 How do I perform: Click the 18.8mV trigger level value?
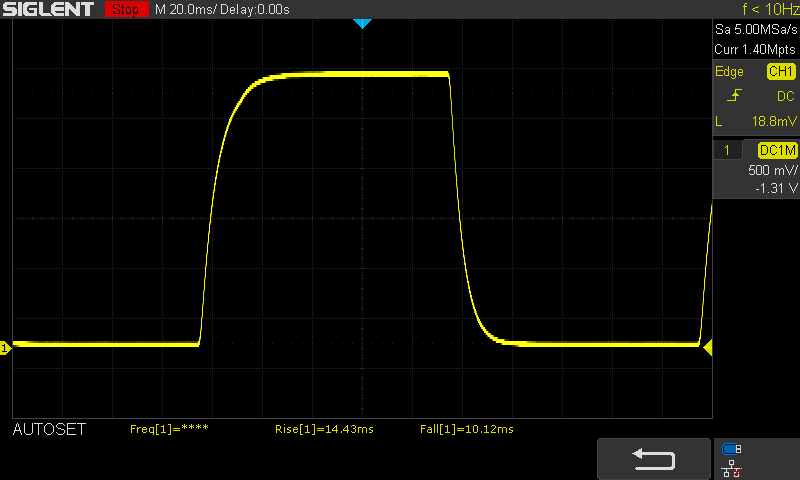tap(774, 121)
